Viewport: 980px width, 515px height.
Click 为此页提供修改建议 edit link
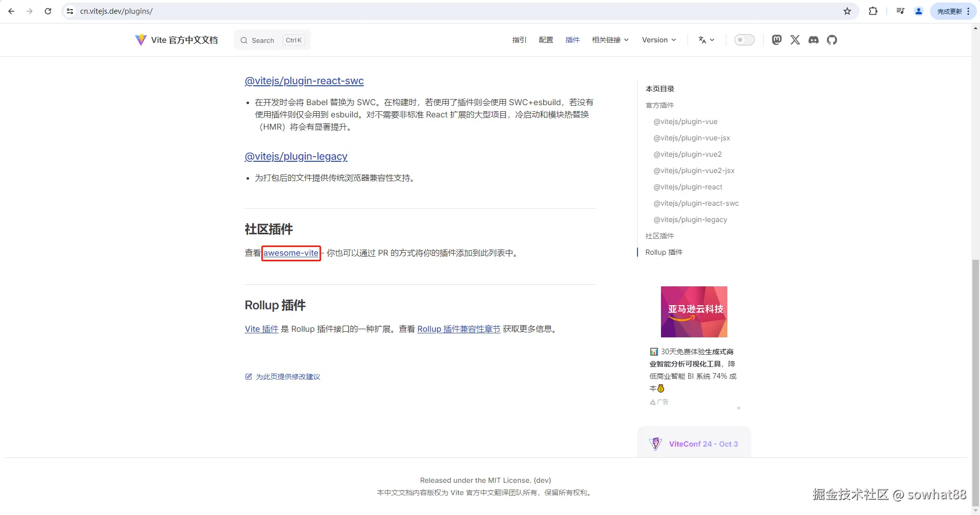click(x=283, y=377)
